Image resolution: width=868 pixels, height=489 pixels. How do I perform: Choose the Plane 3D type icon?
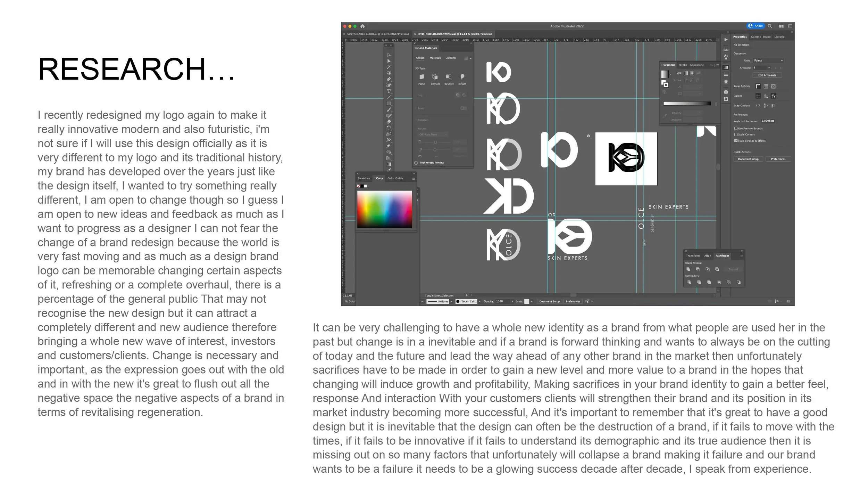[422, 77]
